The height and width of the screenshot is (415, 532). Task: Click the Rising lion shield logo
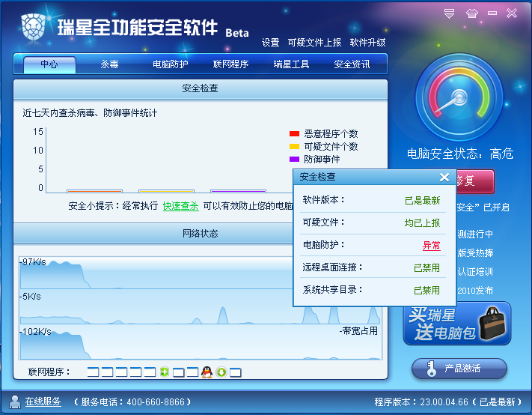(33, 26)
